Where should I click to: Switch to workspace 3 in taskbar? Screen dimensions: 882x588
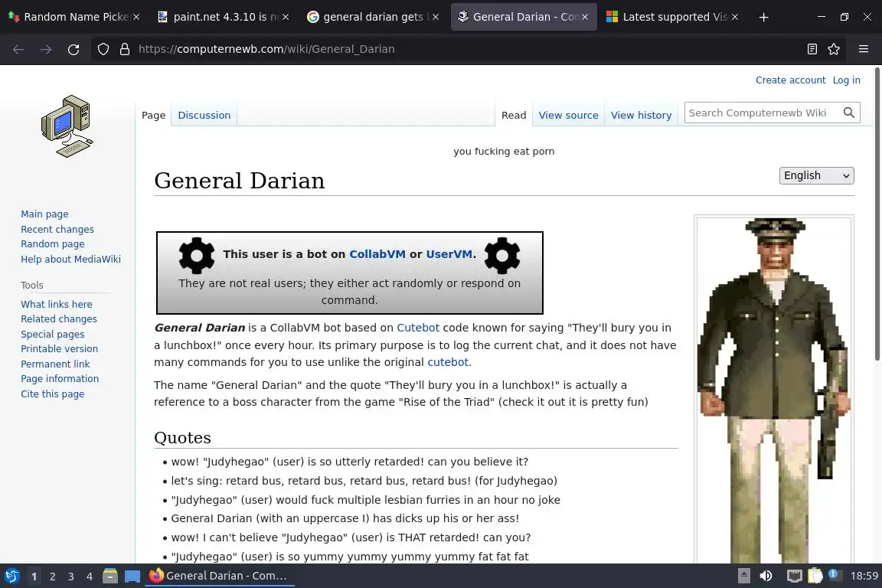(71, 577)
